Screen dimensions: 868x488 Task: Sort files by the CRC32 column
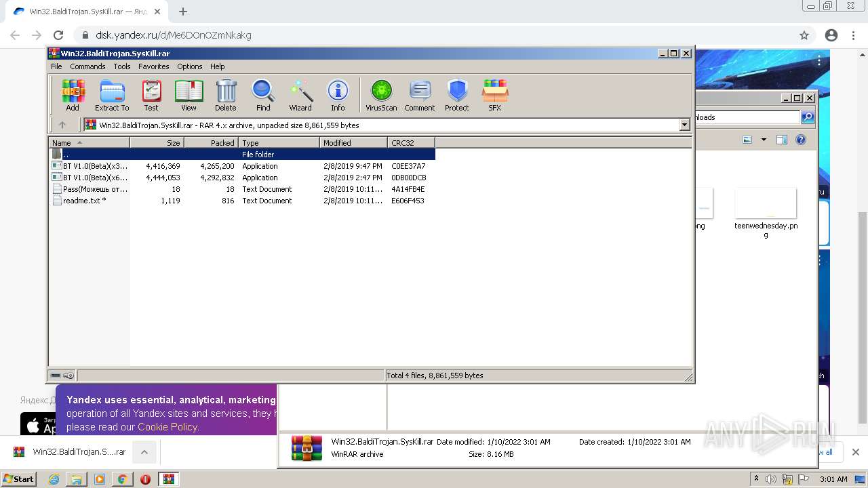pos(411,143)
